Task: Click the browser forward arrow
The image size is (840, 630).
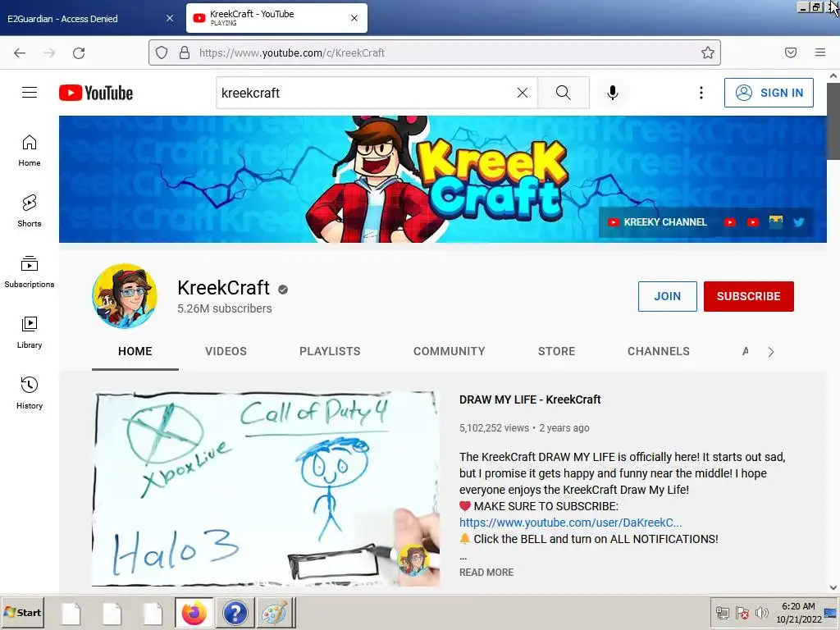Action: 49,52
